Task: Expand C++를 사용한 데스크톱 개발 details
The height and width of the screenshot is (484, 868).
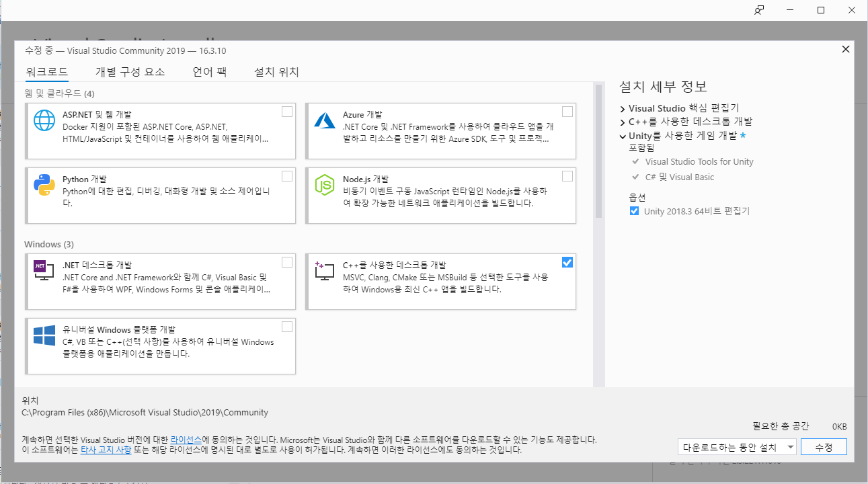Action: (x=623, y=122)
